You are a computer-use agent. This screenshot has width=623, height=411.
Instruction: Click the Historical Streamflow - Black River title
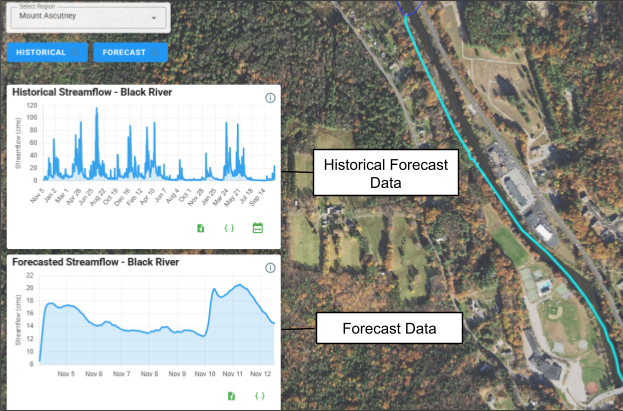click(x=92, y=92)
